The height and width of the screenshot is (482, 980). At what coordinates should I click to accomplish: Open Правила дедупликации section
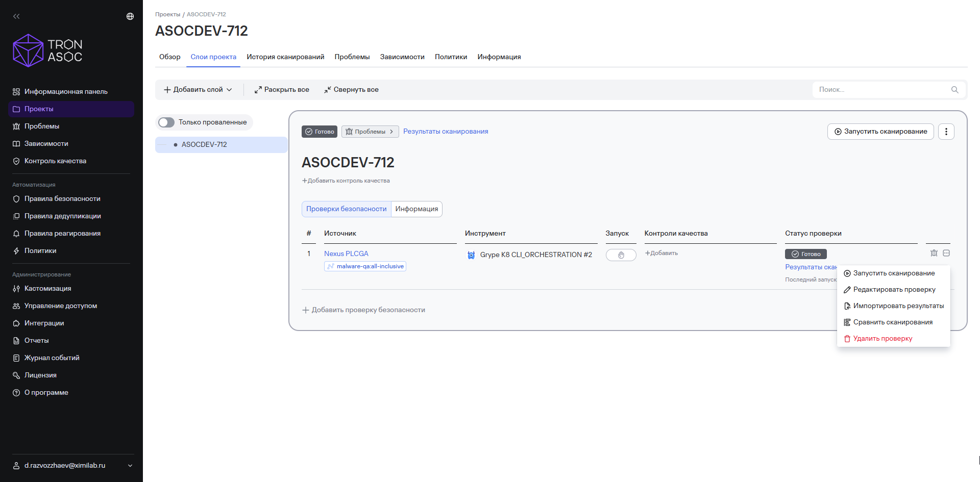tap(71, 216)
